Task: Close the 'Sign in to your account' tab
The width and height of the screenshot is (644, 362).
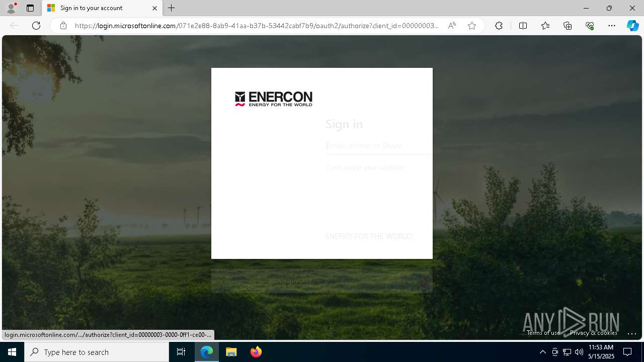Action: 154,8
